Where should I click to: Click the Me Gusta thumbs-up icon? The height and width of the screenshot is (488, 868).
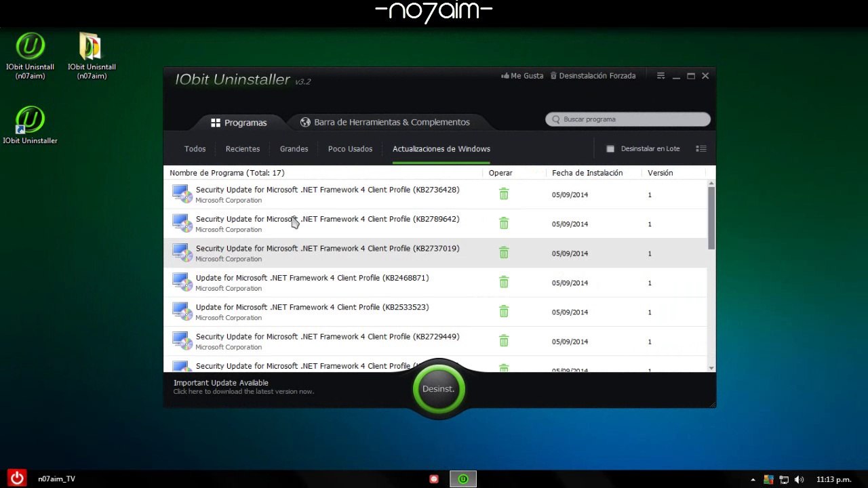pos(505,76)
